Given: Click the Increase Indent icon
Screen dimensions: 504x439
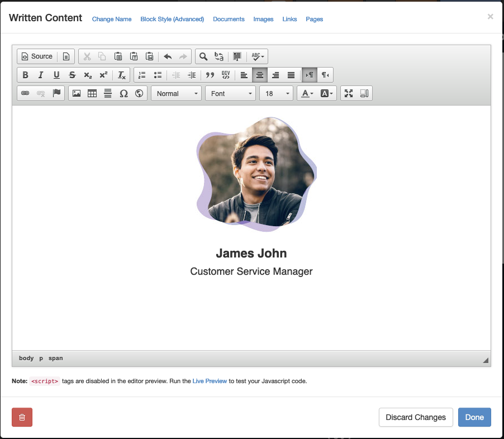Looking at the screenshot, I should click(192, 75).
